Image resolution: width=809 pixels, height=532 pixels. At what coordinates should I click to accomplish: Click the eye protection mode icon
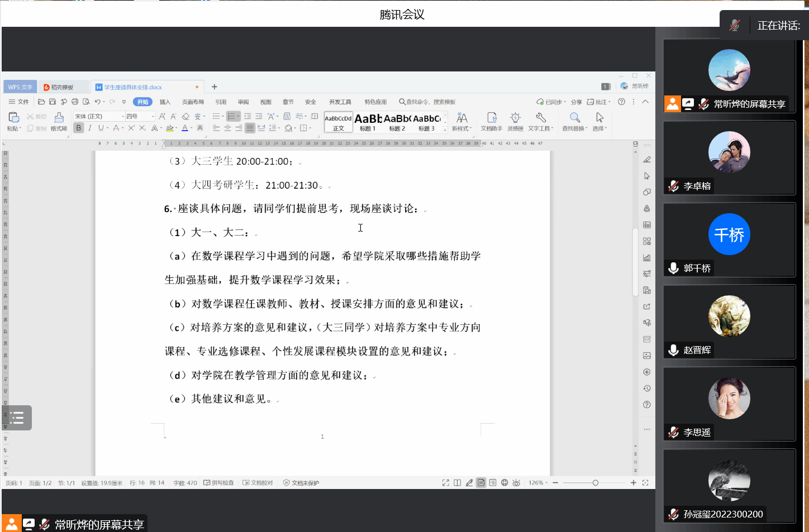pos(516,483)
